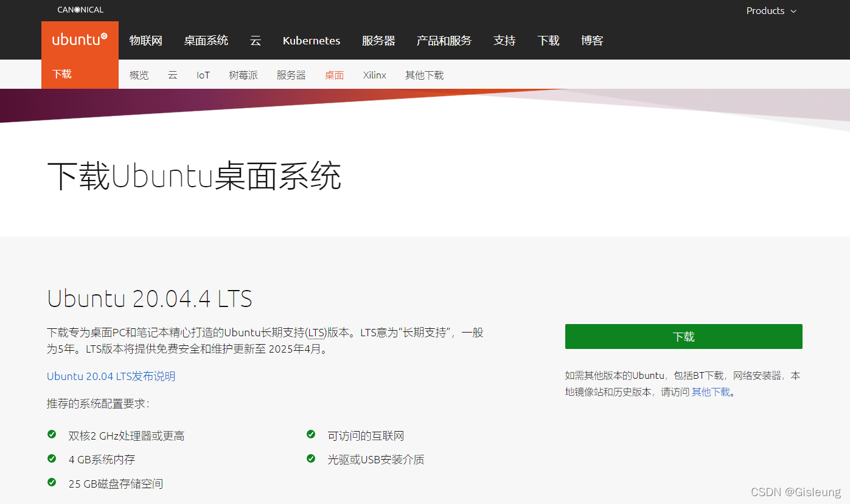Switch to the 云 sub-tab
Screen dimensions: 850x504
click(x=173, y=75)
